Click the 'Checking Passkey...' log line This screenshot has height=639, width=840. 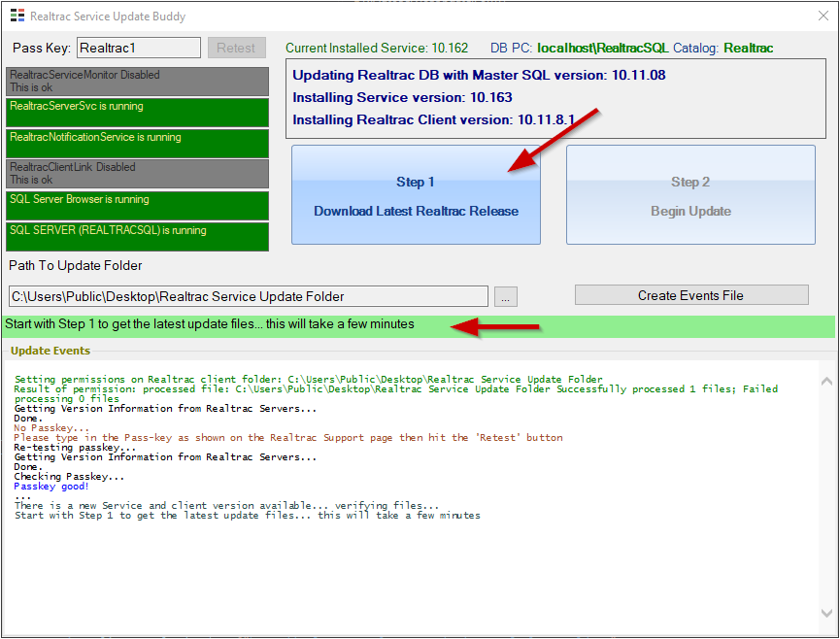pos(69,477)
